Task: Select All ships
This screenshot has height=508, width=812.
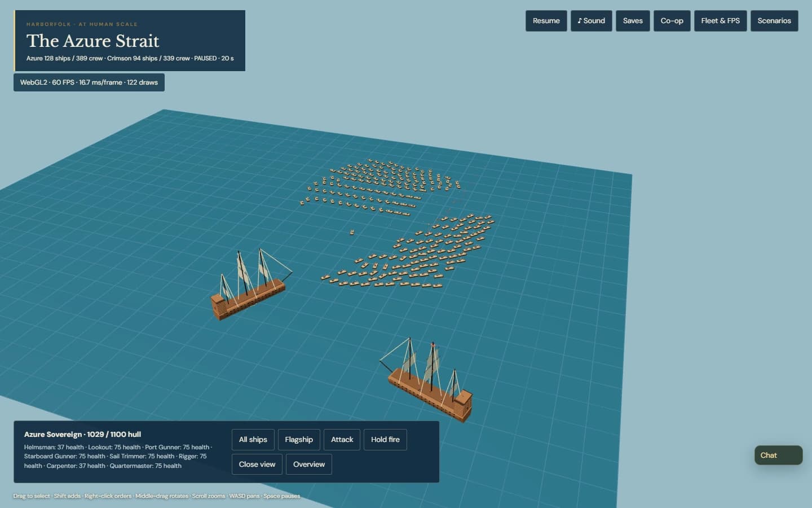Action: point(253,440)
